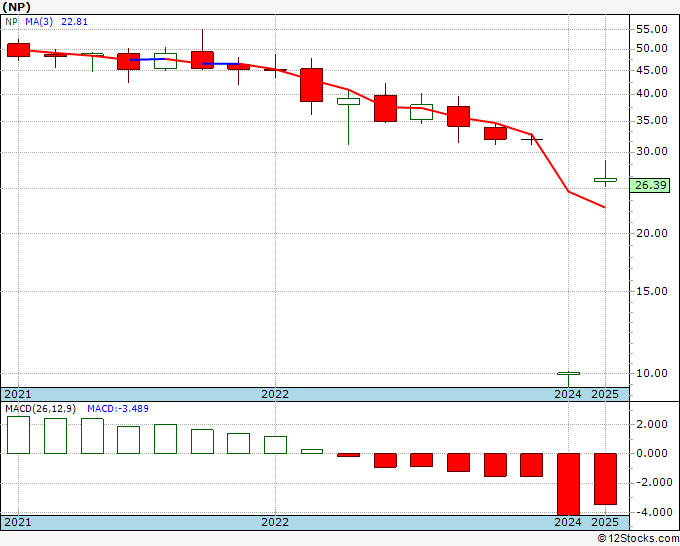The image size is (680, 546).
Task: Click the NP ticker legend label
Action: tap(11, 22)
